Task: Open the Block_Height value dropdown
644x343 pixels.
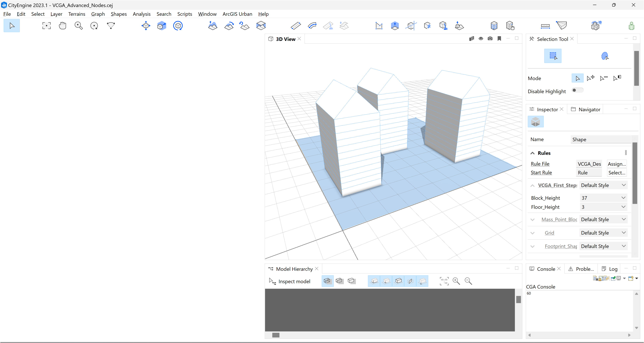Action: click(624, 198)
